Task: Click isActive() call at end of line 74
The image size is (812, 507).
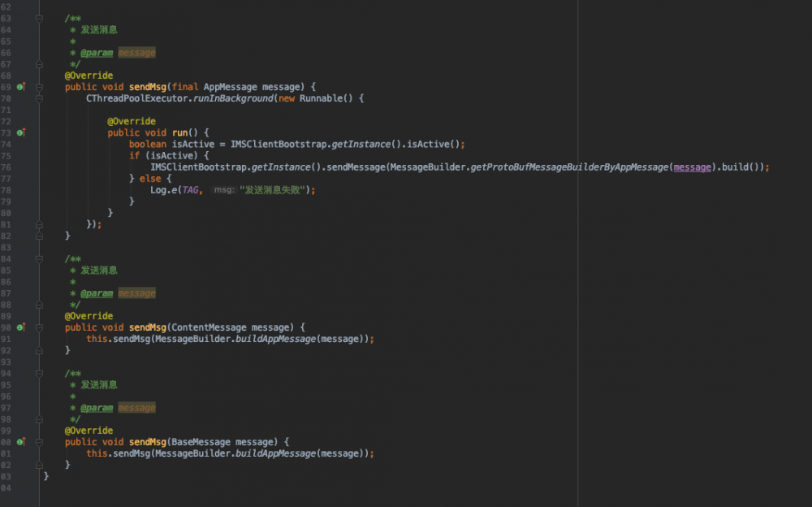Action: [x=434, y=144]
